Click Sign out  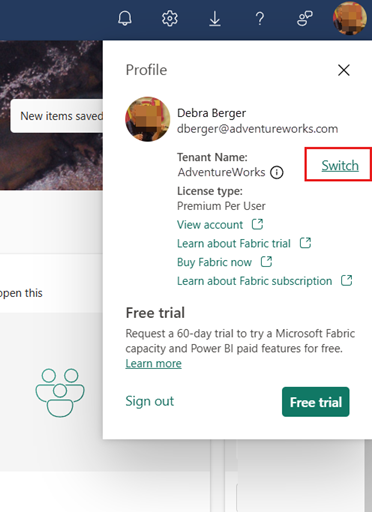click(150, 401)
